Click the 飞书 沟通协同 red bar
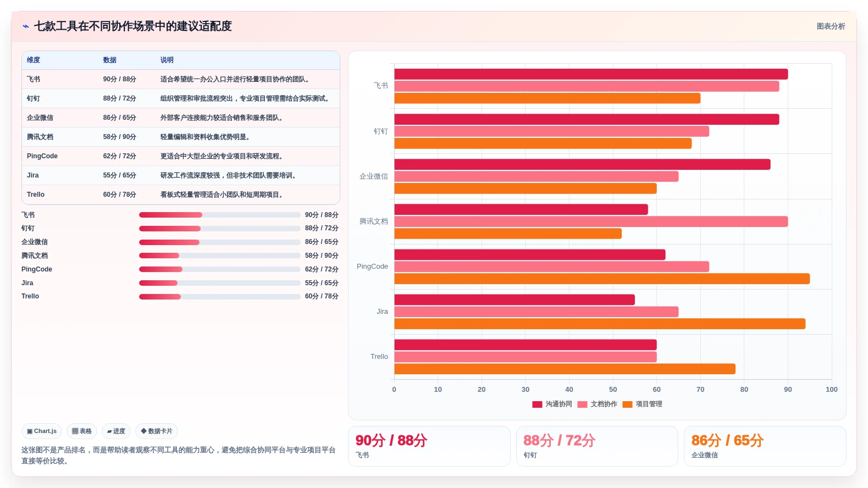 click(591, 74)
